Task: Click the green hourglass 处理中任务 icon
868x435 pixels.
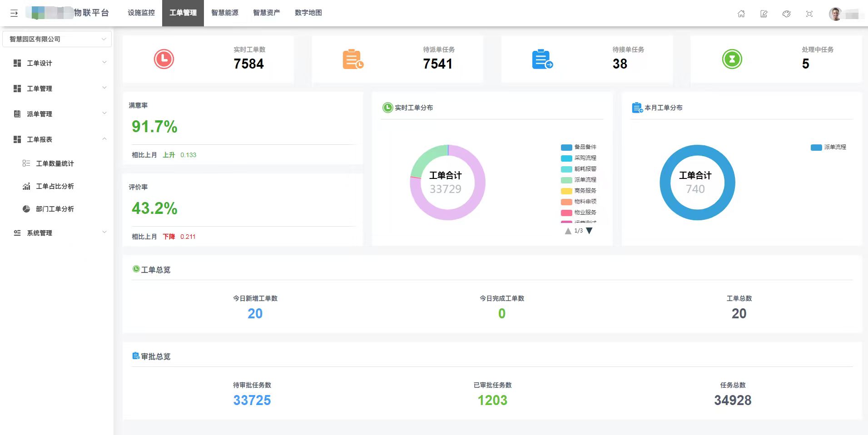Action: pos(732,59)
